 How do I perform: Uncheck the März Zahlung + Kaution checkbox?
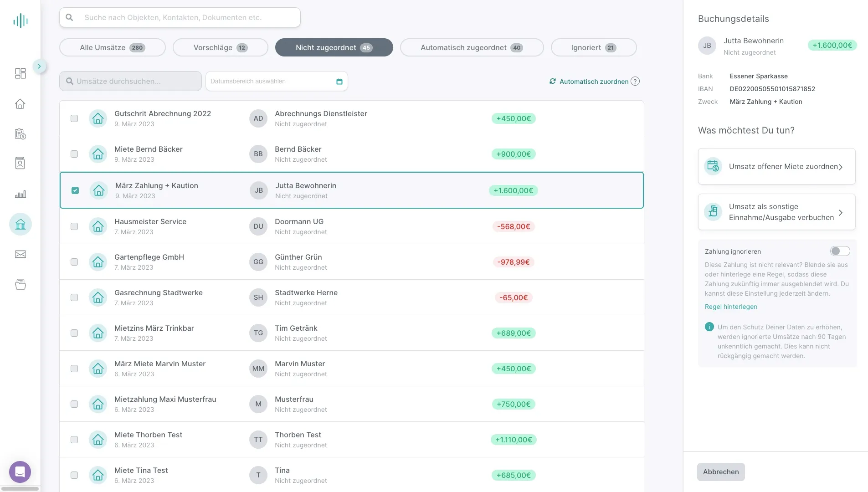click(x=75, y=190)
